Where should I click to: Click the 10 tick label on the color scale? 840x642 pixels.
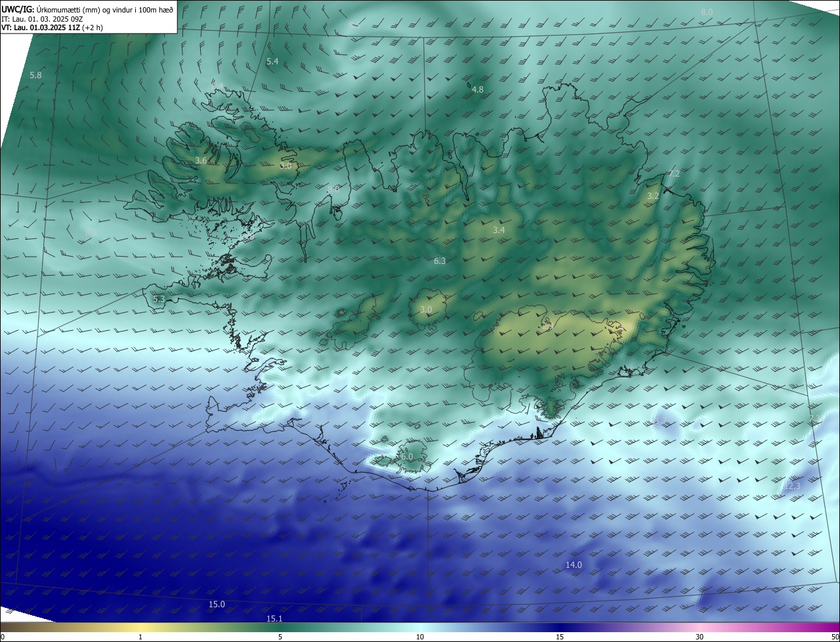coord(420,637)
